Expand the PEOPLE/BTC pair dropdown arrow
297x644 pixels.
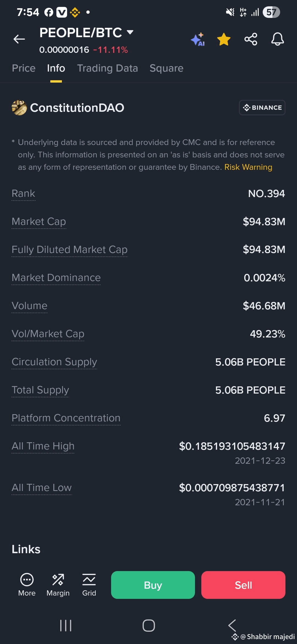[x=130, y=32]
